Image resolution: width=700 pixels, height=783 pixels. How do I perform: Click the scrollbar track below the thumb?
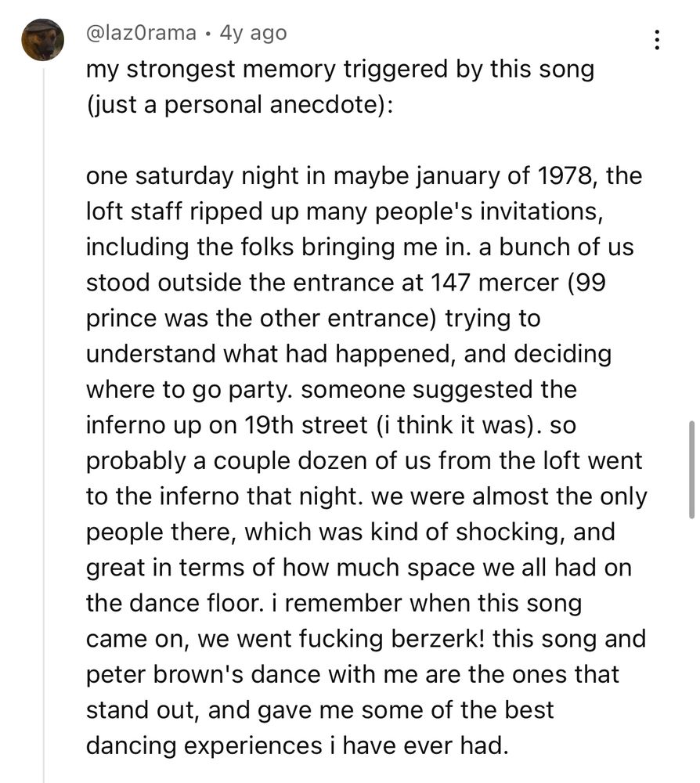coord(691,649)
